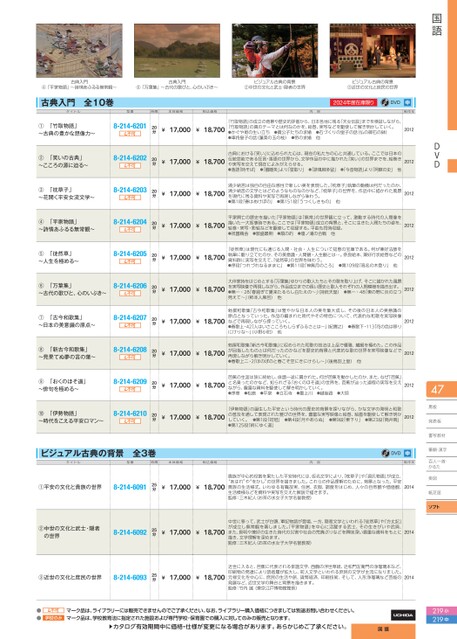Open product code 8-214-6093
Image resolution: width=457 pixels, height=639 pixels.
point(130,577)
